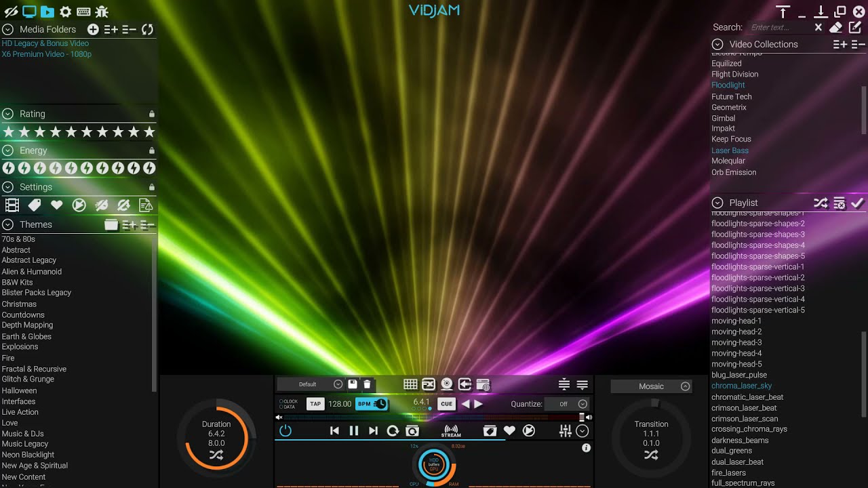Click the STREAM broadcast icon
The height and width of the screenshot is (488, 868).
coord(451,431)
